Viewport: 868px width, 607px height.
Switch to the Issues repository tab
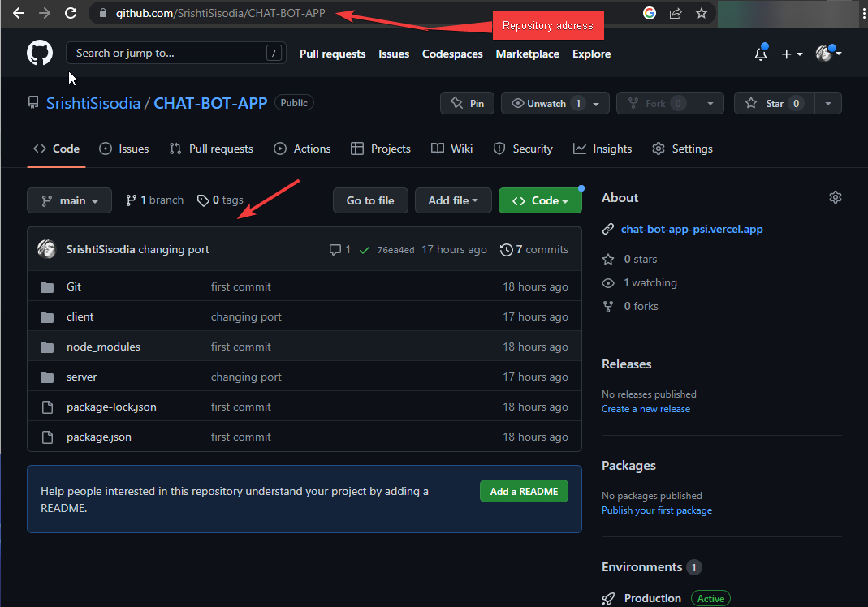coord(124,149)
